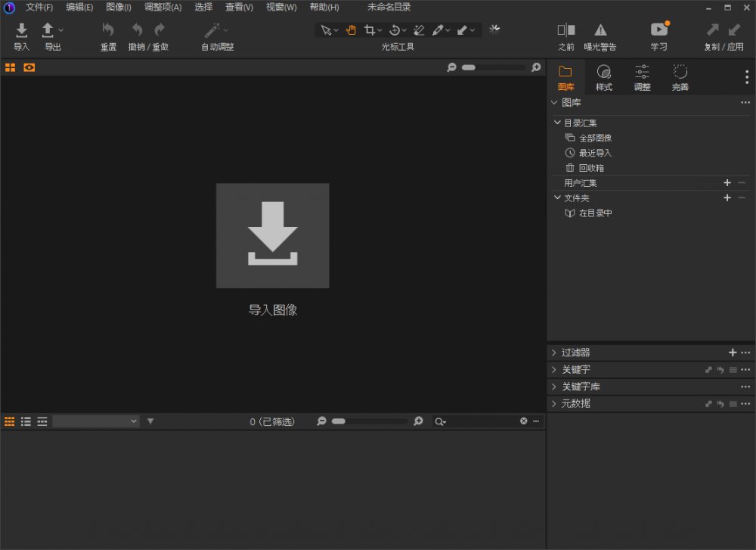Viewport: 756px width, 550px height.
Task: Open the 导出 export dropdown arrow
Action: pyautogui.click(x=60, y=30)
